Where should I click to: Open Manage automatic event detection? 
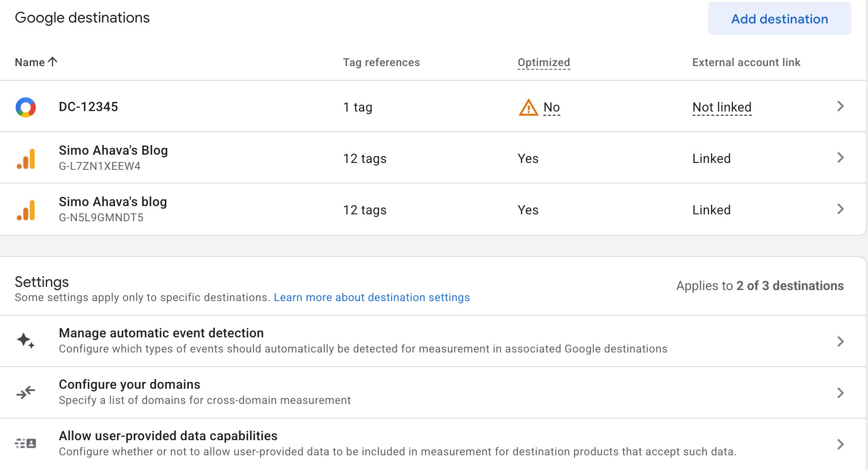tap(434, 341)
